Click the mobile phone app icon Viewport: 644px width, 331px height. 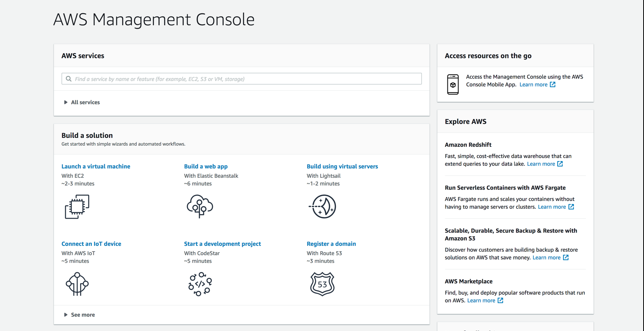click(x=453, y=84)
